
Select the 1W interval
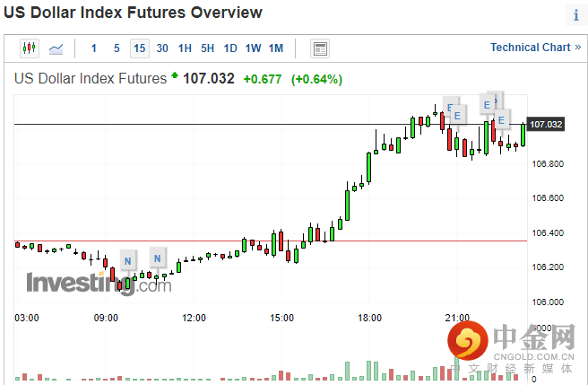[253, 48]
